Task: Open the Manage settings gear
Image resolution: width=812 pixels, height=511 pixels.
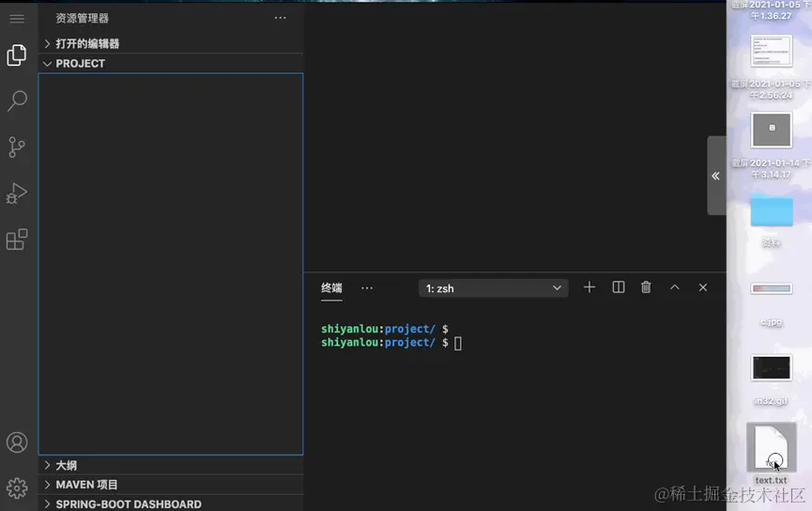Action: coord(17,488)
